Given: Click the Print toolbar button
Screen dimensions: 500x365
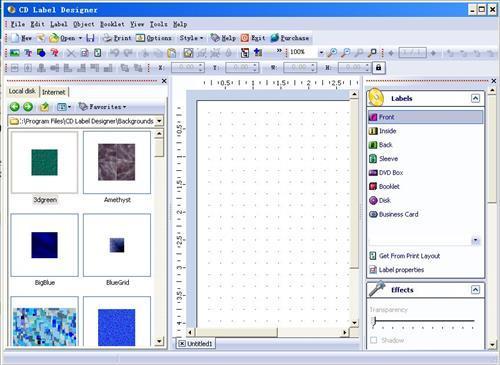Looking at the screenshot, I should 117,38.
